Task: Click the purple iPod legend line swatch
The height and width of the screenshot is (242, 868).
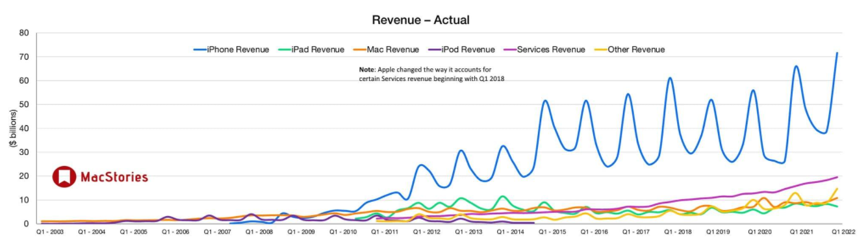Action: click(434, 50)
